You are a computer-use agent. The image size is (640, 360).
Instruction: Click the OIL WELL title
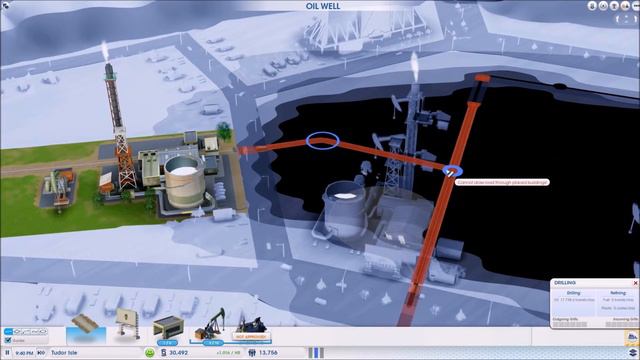[323, 6]
